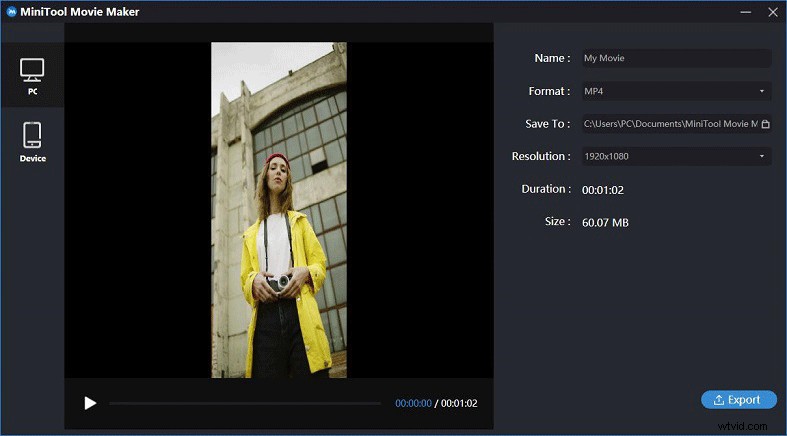Click the Export button

739,400
